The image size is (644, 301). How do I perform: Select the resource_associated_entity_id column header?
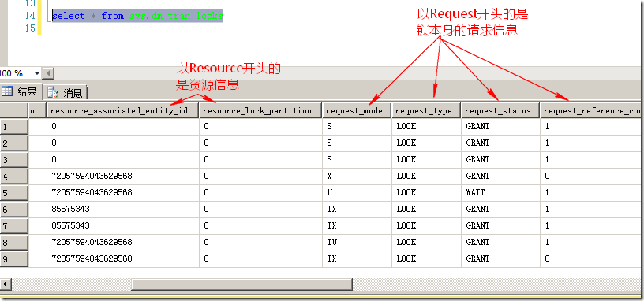(123, 111)
